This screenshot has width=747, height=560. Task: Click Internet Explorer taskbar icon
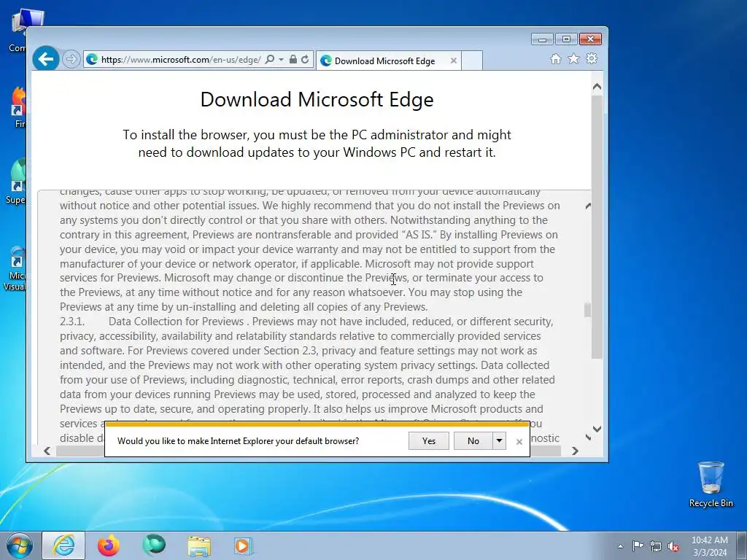63,545
